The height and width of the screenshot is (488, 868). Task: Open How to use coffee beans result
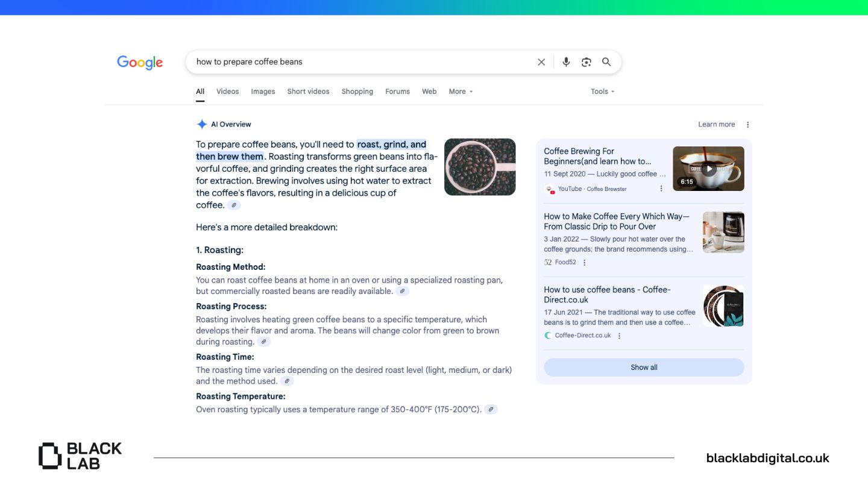point(607,295)
